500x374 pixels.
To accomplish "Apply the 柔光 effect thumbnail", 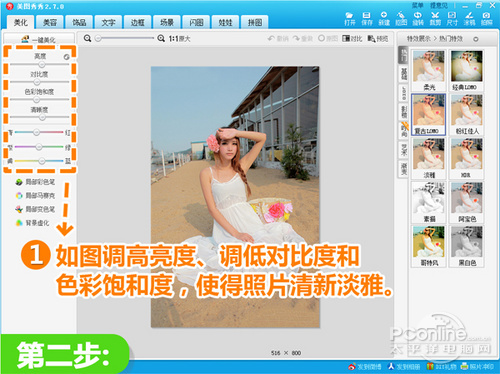I will click(429, 70).
